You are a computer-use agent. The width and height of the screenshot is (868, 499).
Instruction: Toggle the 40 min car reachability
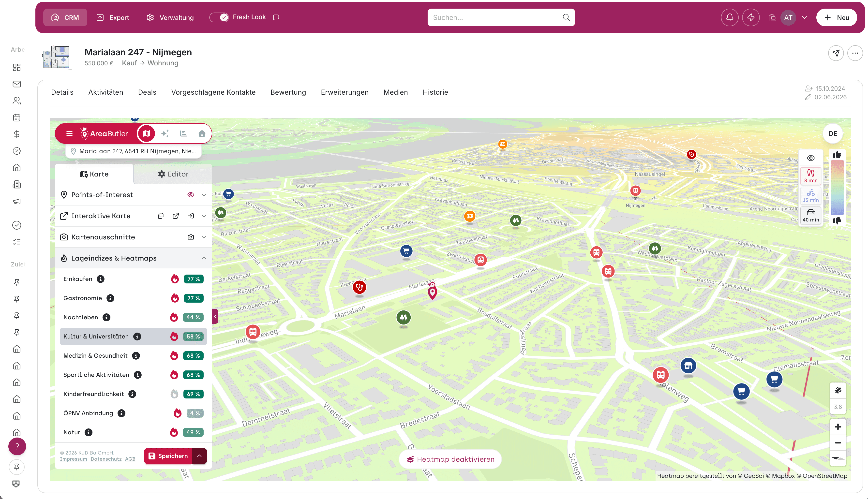click(x=810, y=216)
